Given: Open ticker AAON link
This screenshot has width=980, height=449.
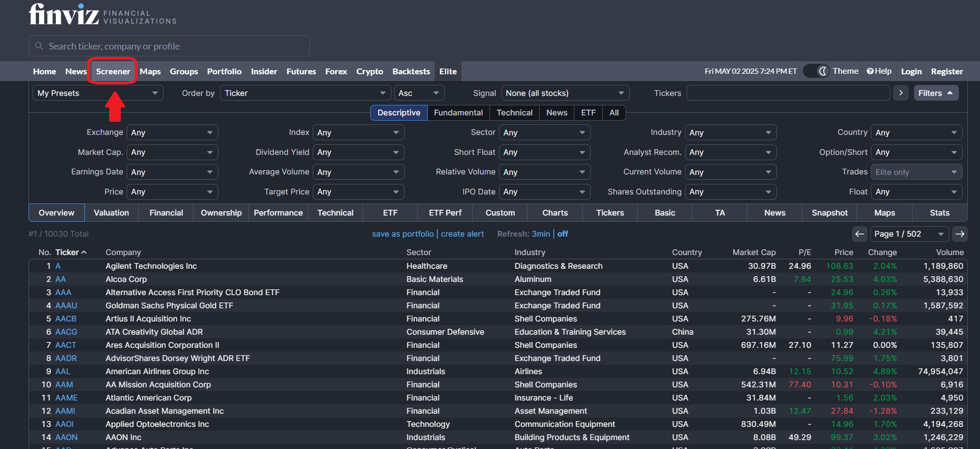Looking at the screenshot, I should point(66,437).
